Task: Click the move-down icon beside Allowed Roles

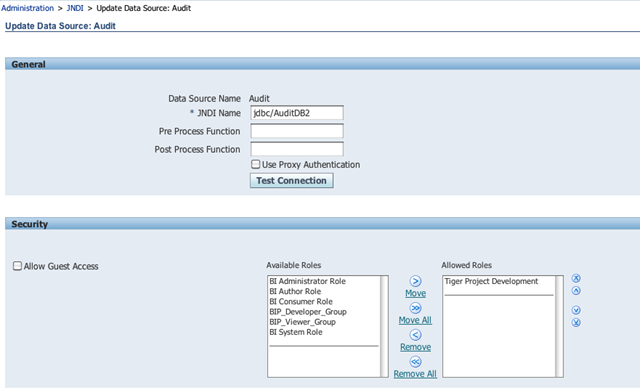Action: pos(576,310)
